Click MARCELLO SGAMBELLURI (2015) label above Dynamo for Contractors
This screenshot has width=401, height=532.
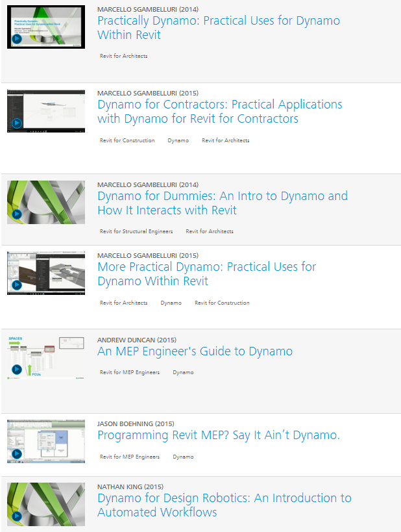(148, 93)
